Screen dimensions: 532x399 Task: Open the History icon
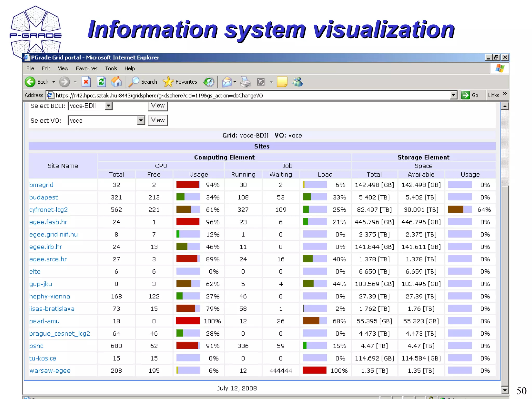tap(209, 82)
